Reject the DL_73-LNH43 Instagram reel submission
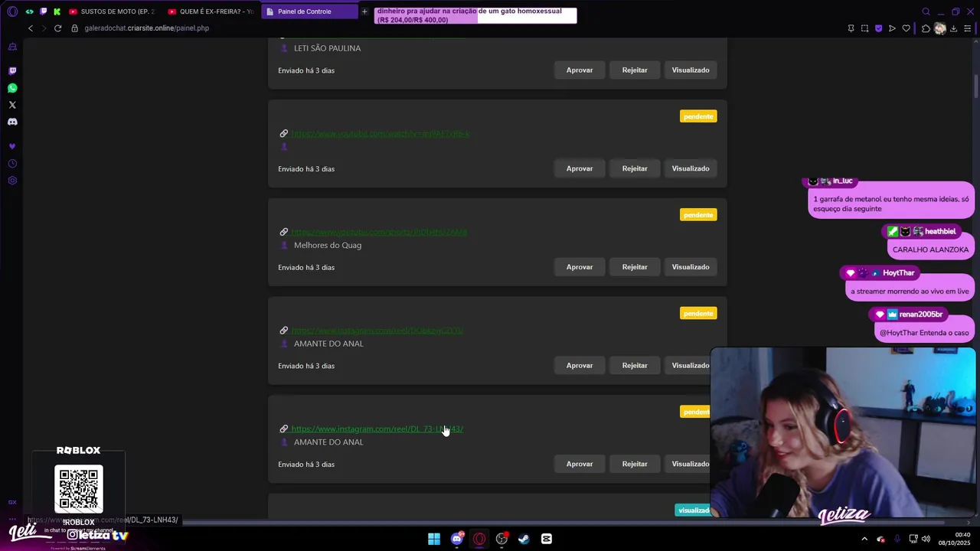 point(635,464)
